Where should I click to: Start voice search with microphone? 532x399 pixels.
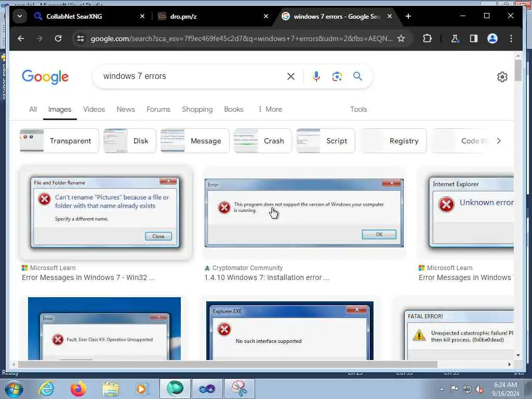(316, 76)
